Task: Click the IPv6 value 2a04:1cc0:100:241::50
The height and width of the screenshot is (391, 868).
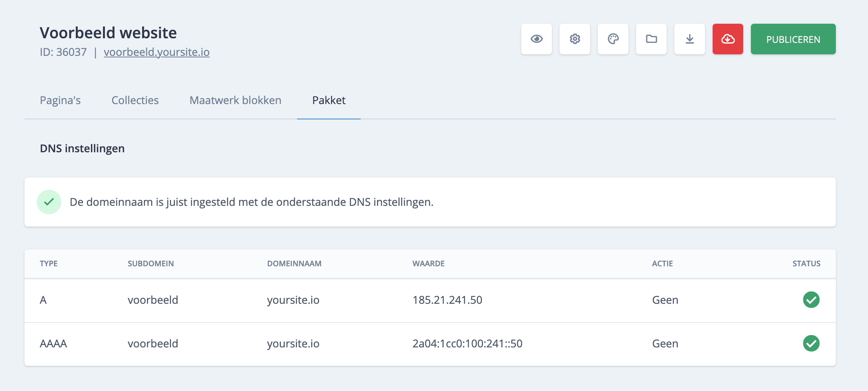Action: [467, 344]
